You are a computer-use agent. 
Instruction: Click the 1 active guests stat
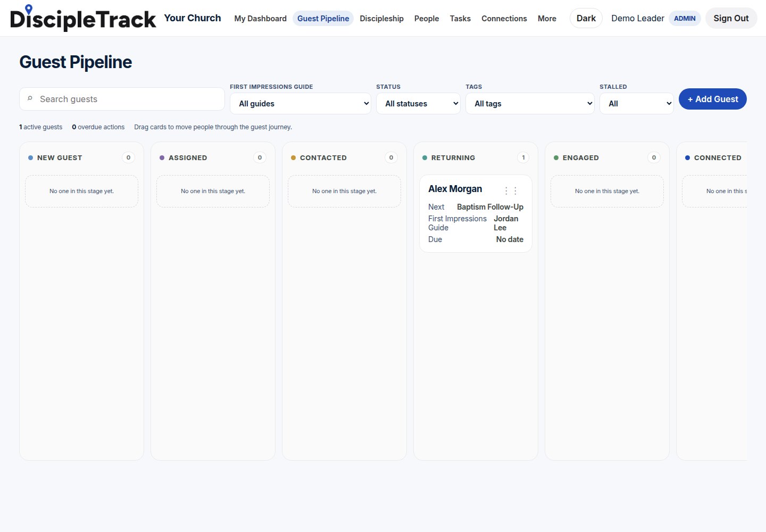40,127
